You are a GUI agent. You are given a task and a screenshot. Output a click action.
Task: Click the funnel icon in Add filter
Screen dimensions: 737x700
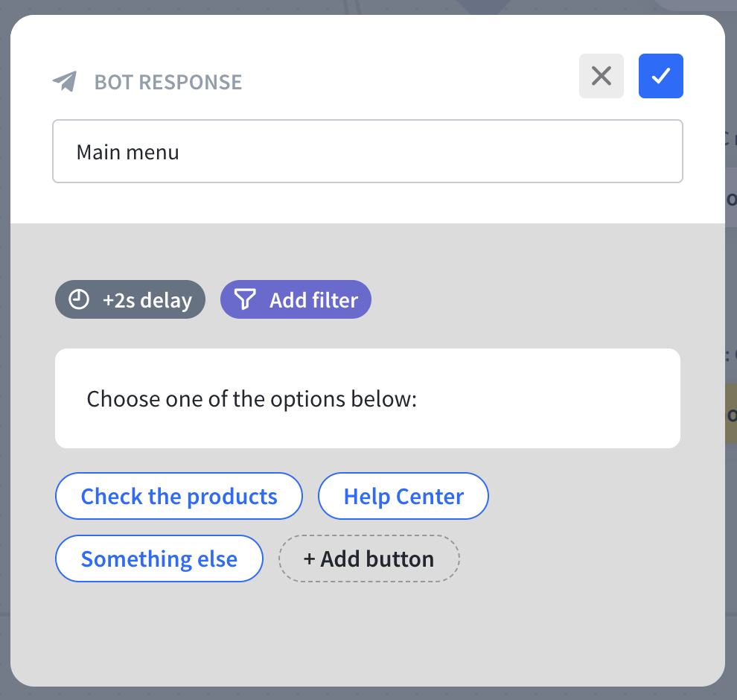click(x=245, y=299)
